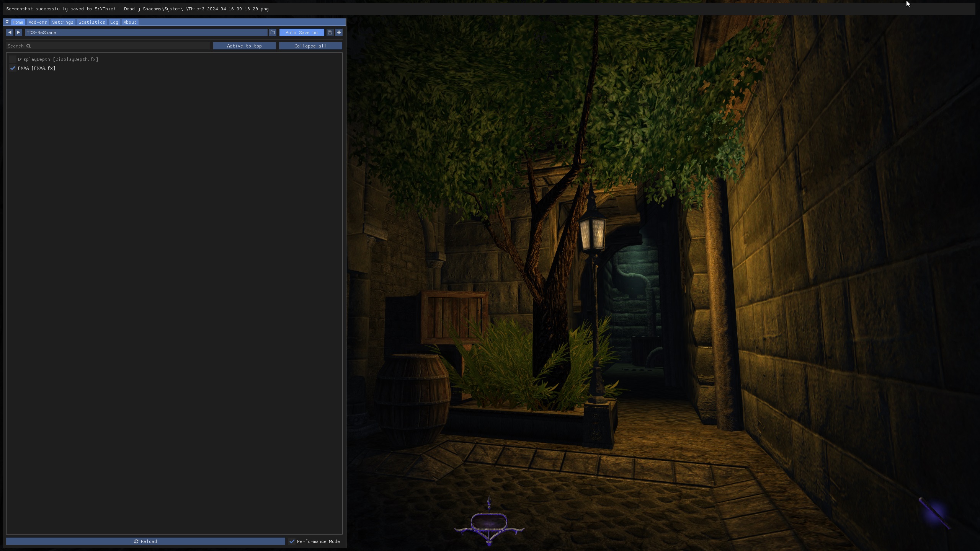980x551 pixels.
Task: Open the Log tab
Action: click(114, 22)
